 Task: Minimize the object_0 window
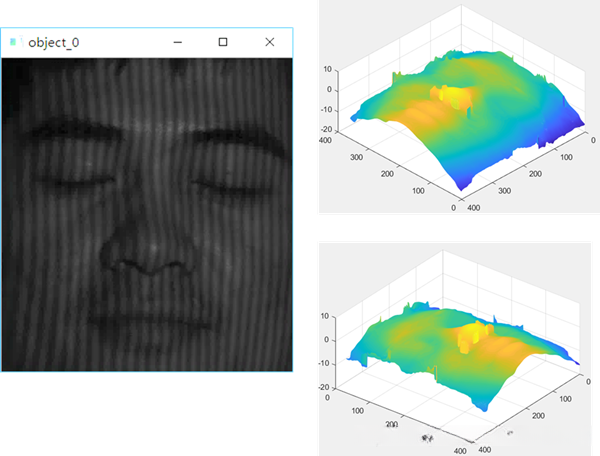(178, 42)
